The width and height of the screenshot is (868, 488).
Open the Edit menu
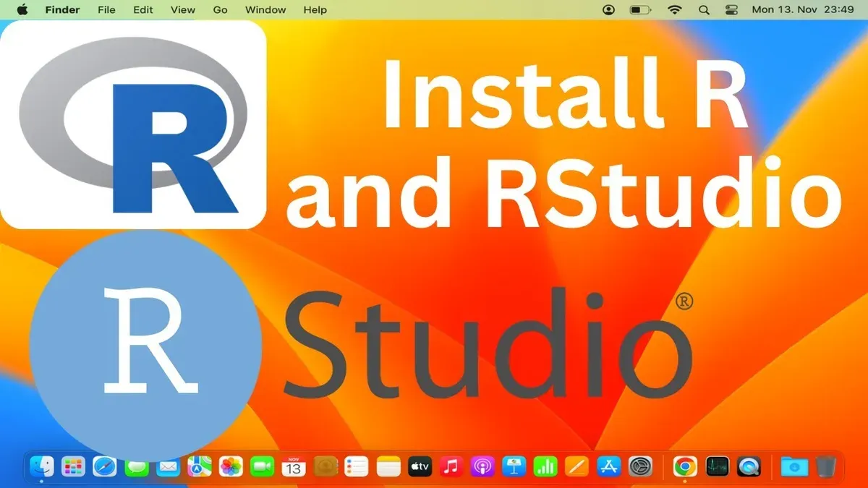(143, 10)
